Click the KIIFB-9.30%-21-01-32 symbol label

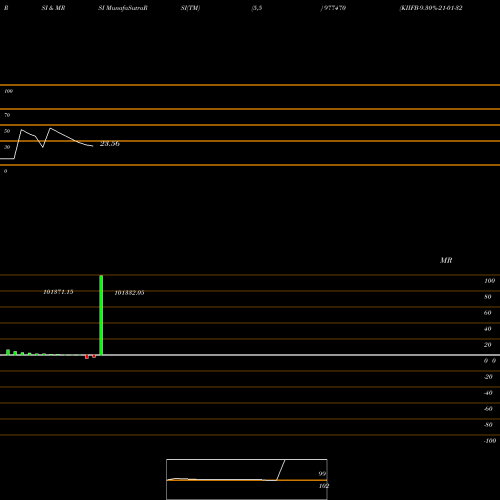[x=431, y=8]
